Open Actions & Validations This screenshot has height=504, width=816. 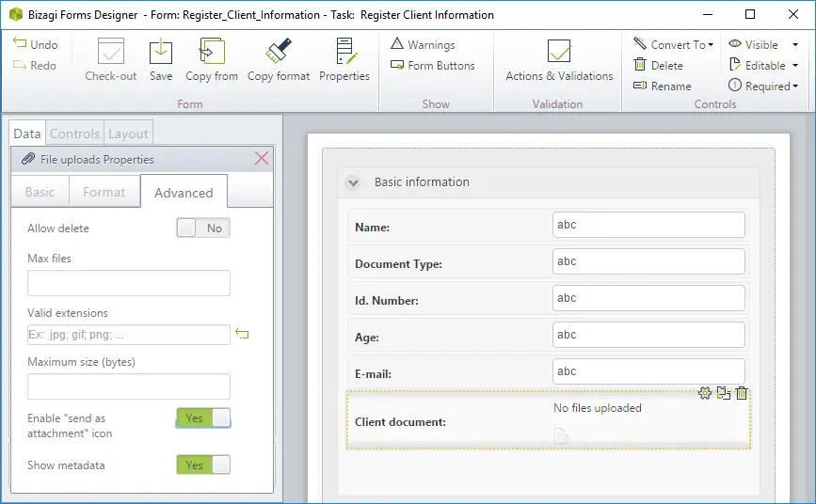pyautogui.click(x=559, y=60)
